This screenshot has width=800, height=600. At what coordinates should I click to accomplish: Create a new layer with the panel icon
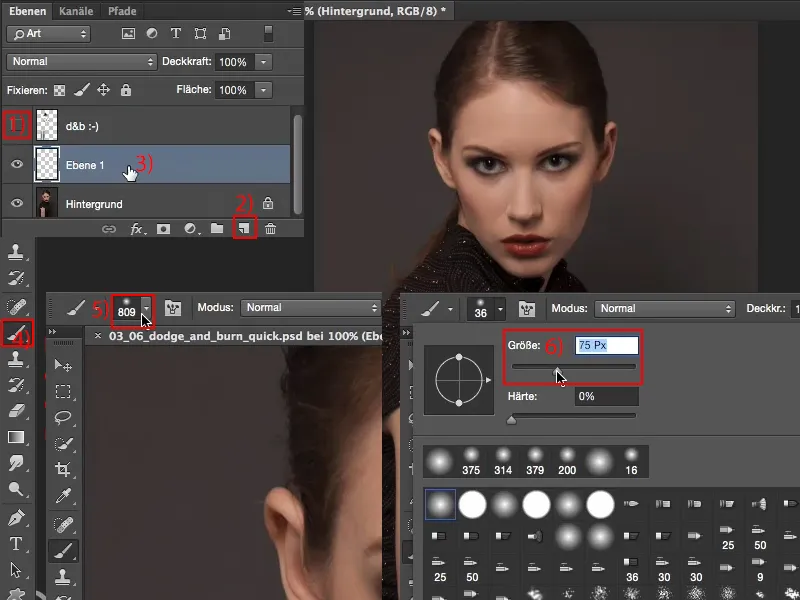pyautogui.click(x=243, y=229)
